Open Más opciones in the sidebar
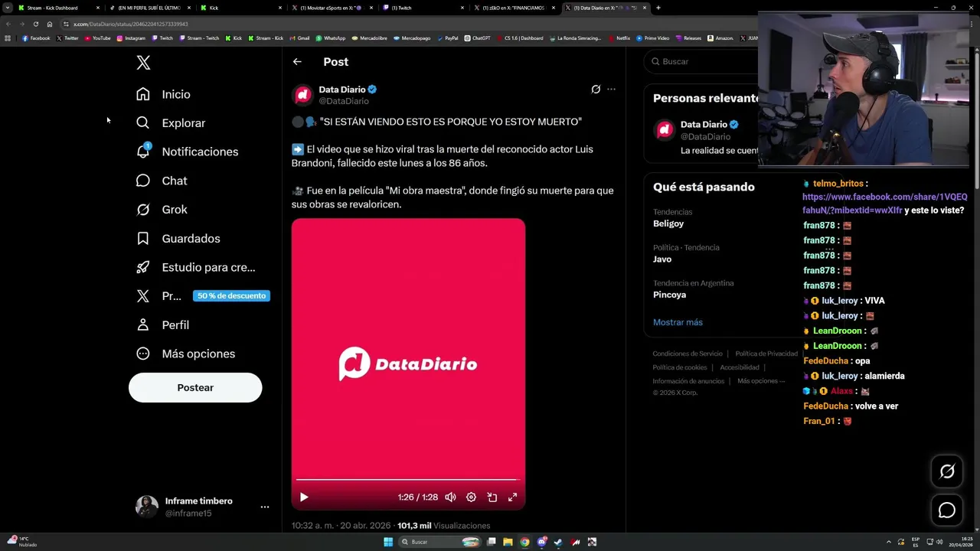This screenshot has width=980, height=551. coord(185,354)
